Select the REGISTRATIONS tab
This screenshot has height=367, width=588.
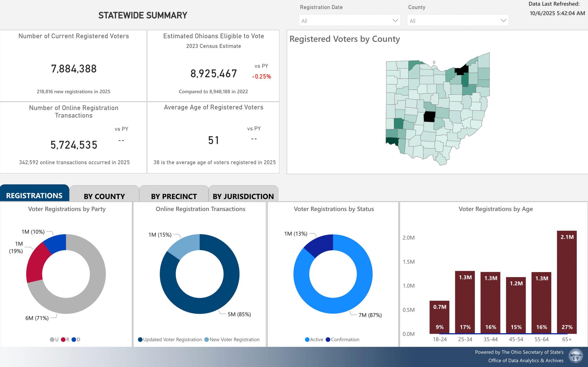tap(34, 195)
